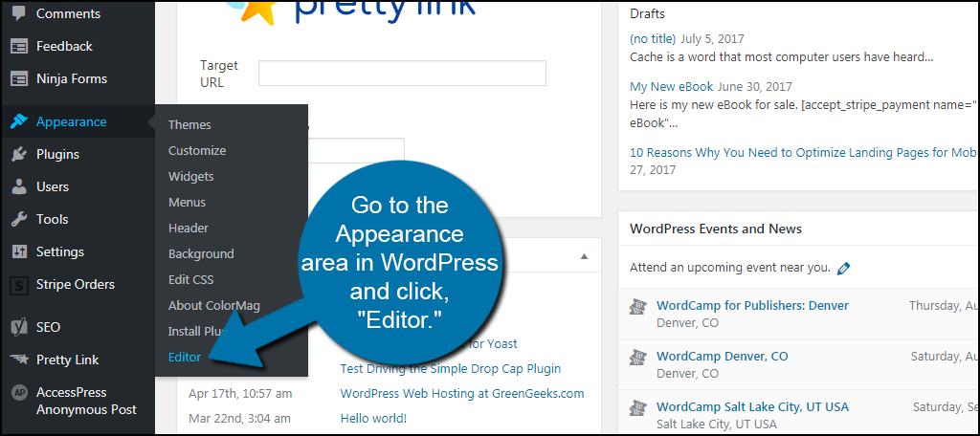
Task: Open Stripe Orders in sidebar
Action: click(x=76, y=284)
